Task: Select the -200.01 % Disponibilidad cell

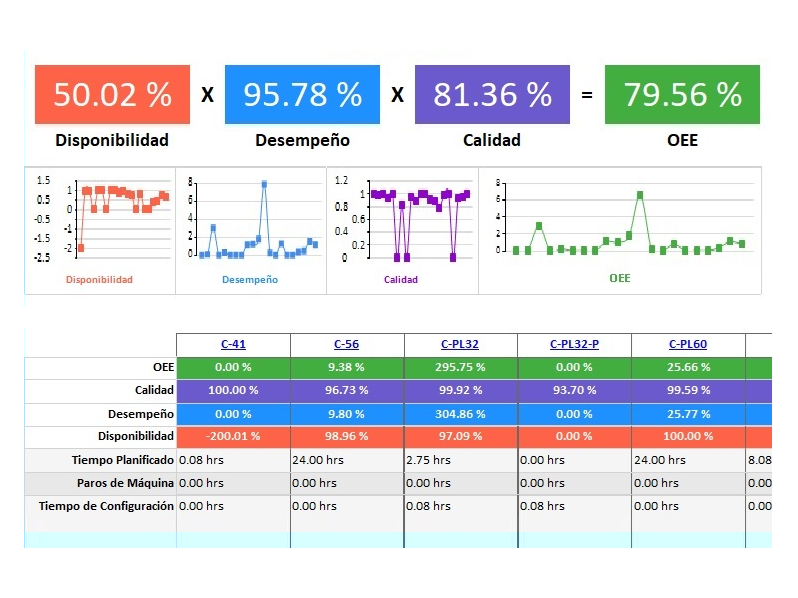Action: [233, 437]
